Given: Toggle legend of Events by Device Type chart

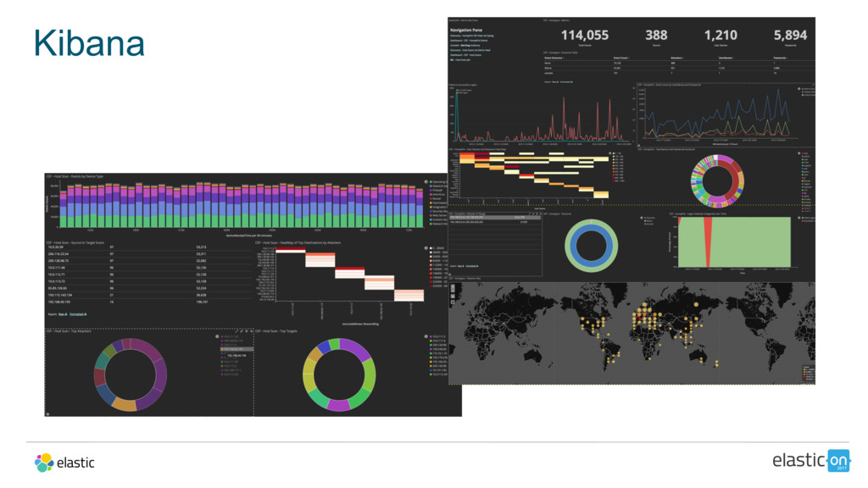Looking at the screenshot, I should pyautogui.click(x=426, y=181).
